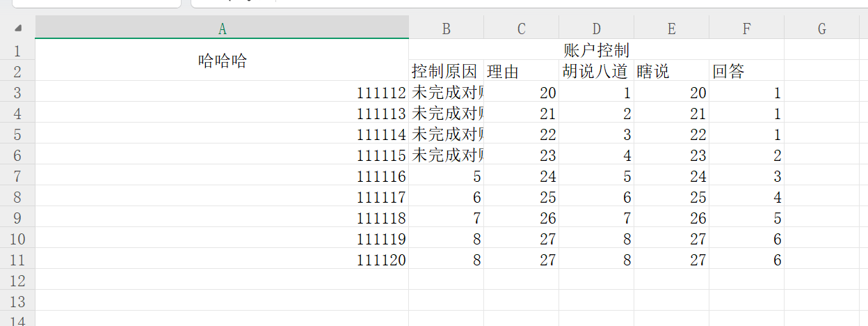This screenshot has width=868, height=326.
Task: Select cell containing 111120
Action: 222,260
